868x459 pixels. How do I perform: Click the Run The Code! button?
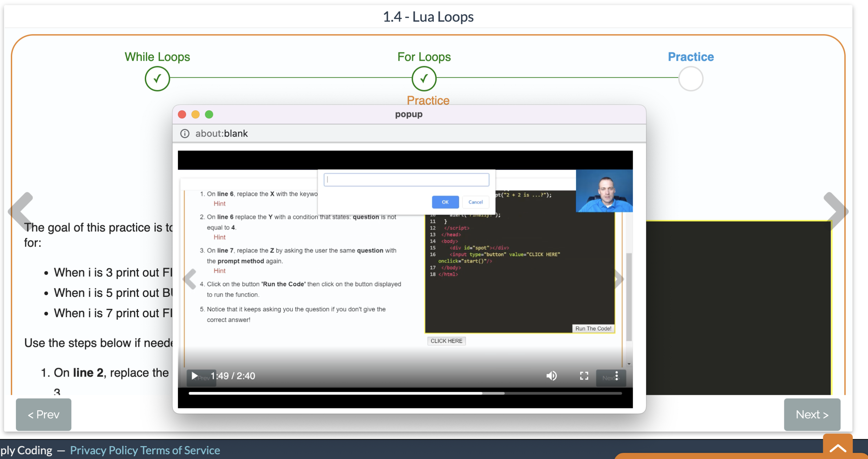(x=593, y=328)
